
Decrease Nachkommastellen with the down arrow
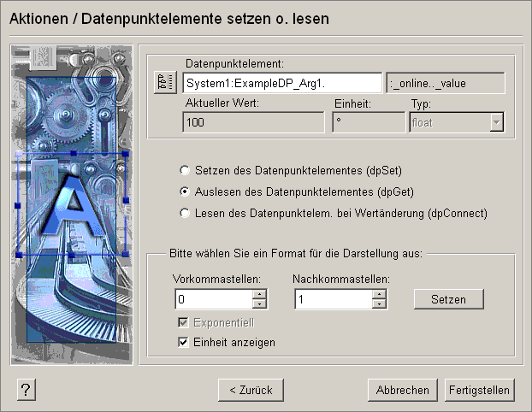coord(380,303)
